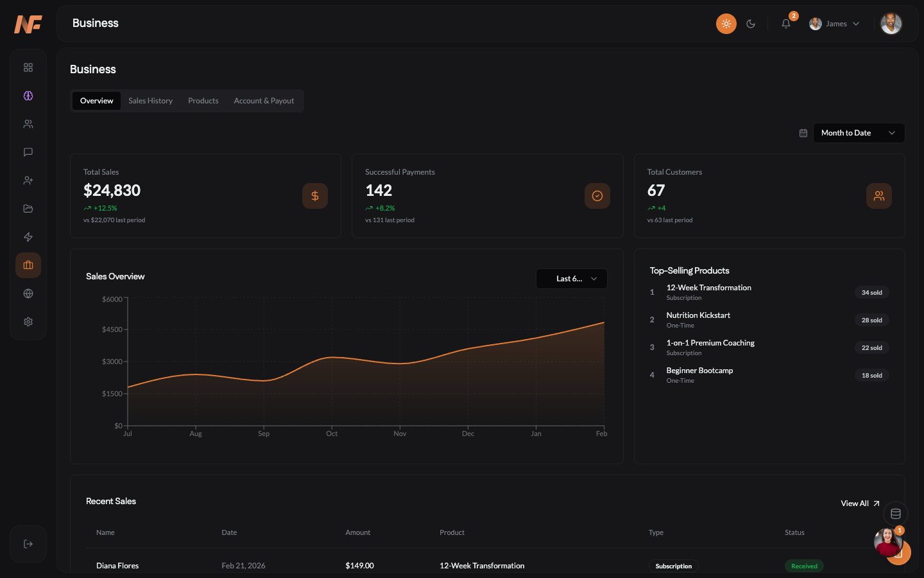The width and height of the screenshot is (924, 578).
Task: Open the dashboard grid icon in sidebar
Action: [x=28, y=67]
